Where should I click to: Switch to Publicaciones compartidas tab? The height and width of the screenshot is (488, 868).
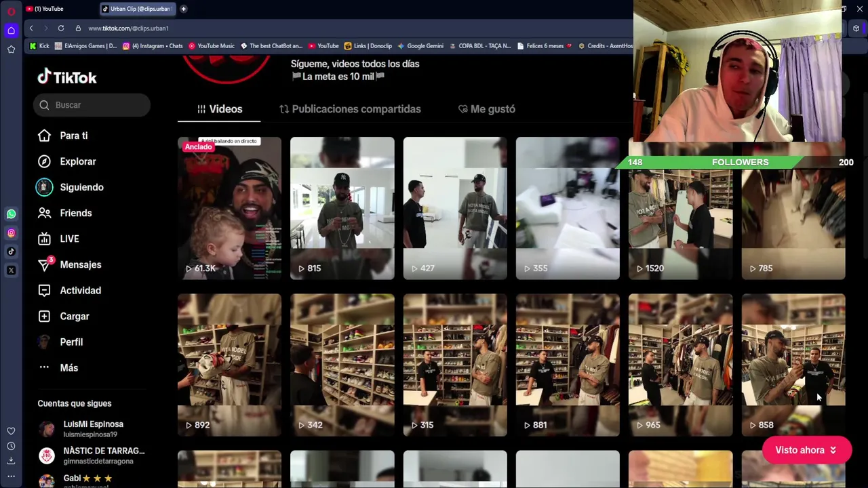coord(350,109)
